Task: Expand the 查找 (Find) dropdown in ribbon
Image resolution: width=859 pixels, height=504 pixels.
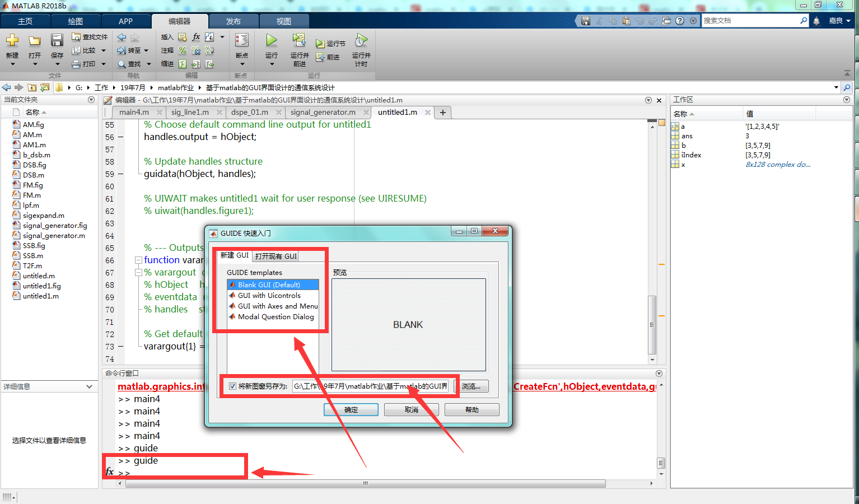Action: tap(149, 64)
